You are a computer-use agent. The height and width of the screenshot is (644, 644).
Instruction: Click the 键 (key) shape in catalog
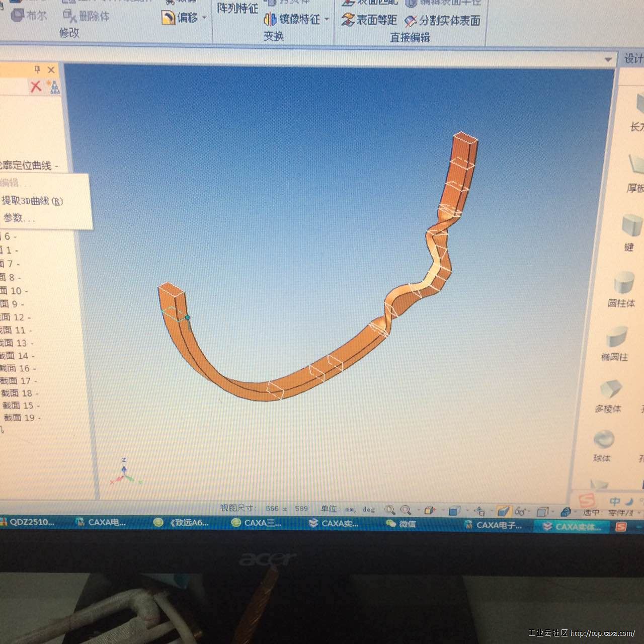coord(630,232)
